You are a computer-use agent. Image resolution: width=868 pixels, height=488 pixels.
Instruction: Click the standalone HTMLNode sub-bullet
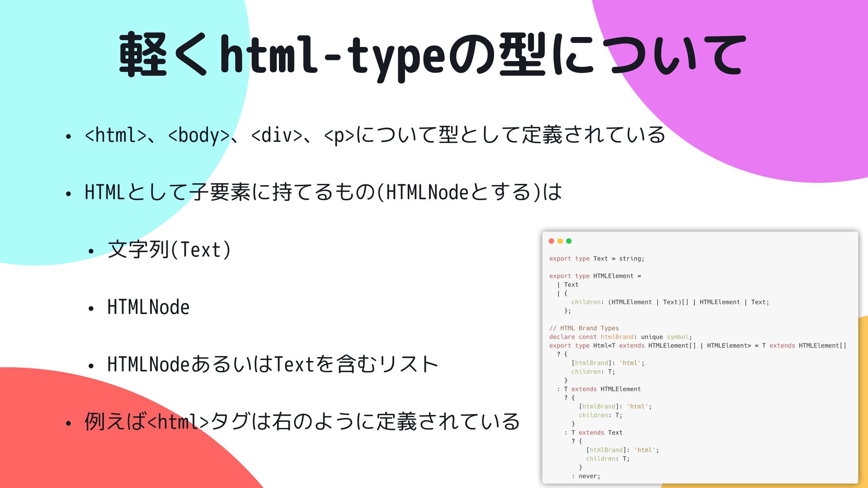(x=148, y=307)
